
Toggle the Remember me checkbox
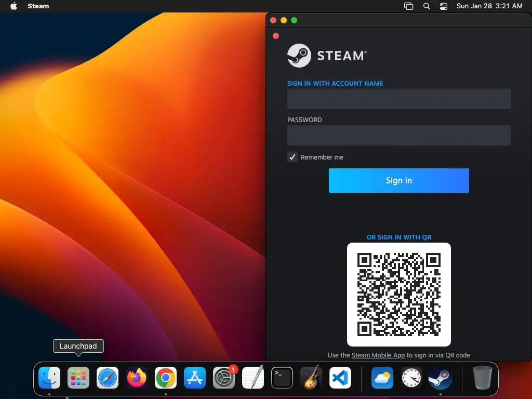[292, 157]
